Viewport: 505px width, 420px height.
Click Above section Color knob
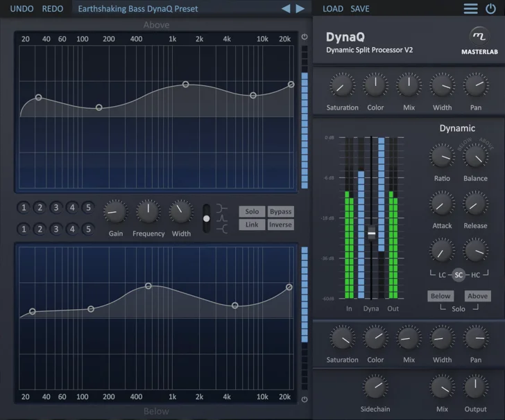coord(375,86)
